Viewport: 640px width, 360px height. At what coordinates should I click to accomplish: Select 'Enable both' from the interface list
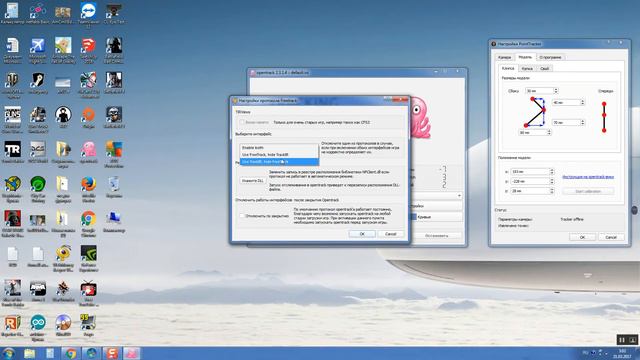coord(279,147)
